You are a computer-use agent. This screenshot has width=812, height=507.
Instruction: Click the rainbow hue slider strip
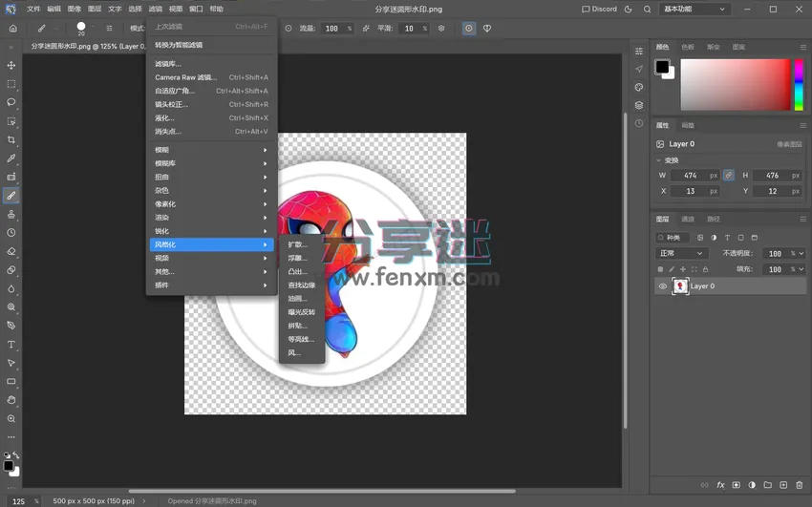[799, 85]
